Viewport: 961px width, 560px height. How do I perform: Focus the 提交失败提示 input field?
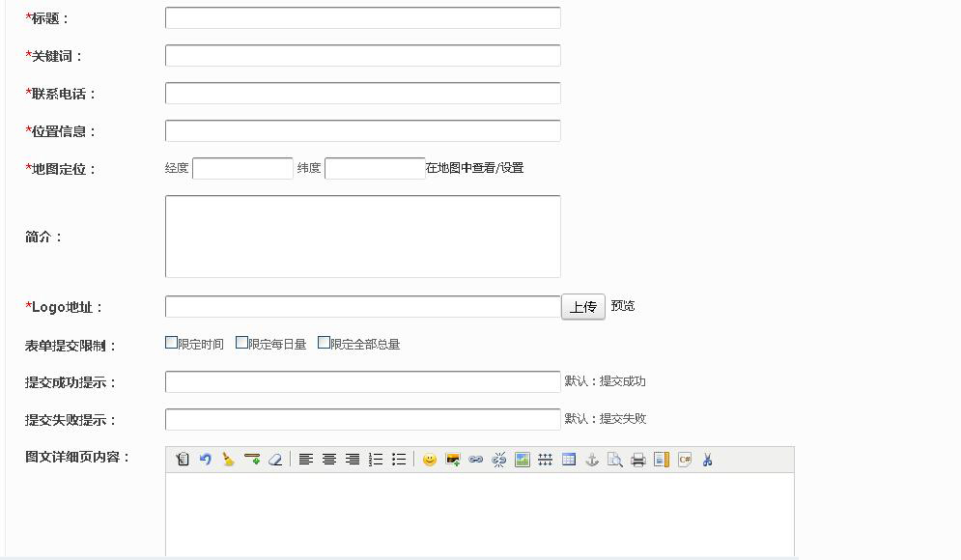click(x=363, y=419)
